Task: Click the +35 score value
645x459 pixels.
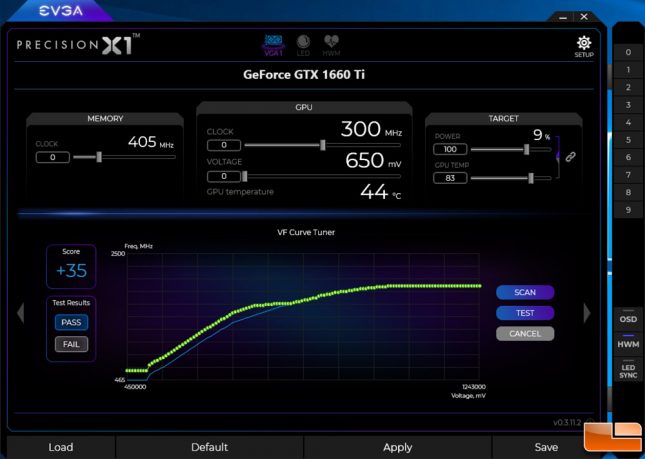Action: pos(71,271)
